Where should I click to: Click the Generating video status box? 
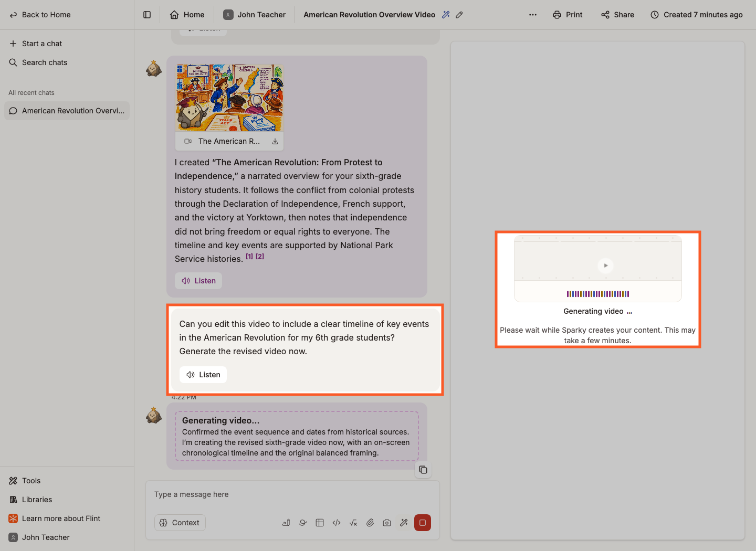(x=296, y=436)
